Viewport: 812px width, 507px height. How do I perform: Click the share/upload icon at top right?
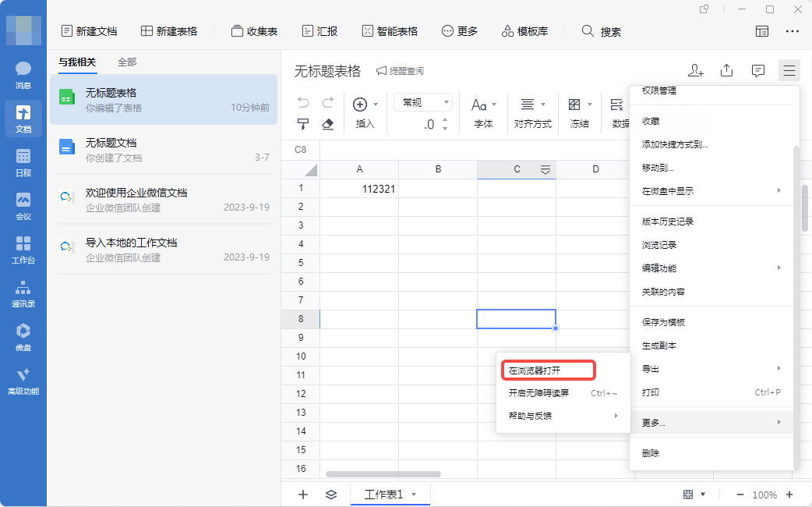726,71
